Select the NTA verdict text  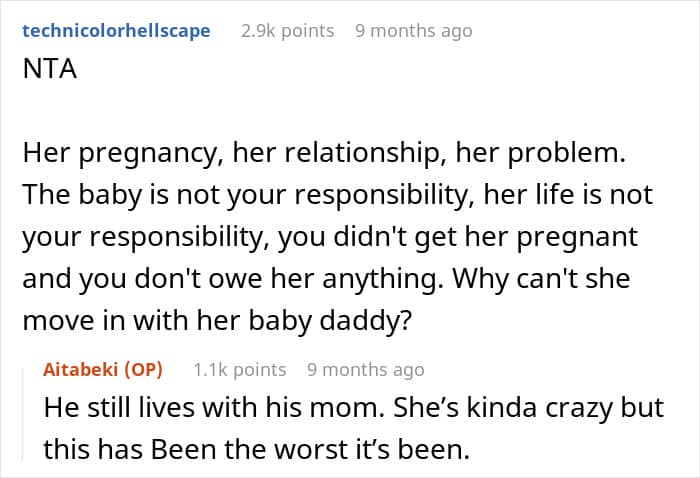tap(50, 69)
